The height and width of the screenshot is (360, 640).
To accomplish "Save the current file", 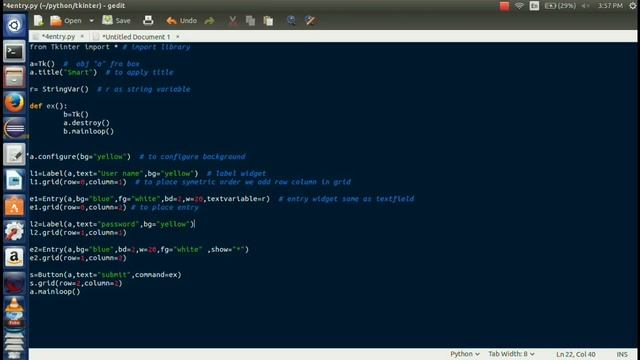I will [116, 20].
